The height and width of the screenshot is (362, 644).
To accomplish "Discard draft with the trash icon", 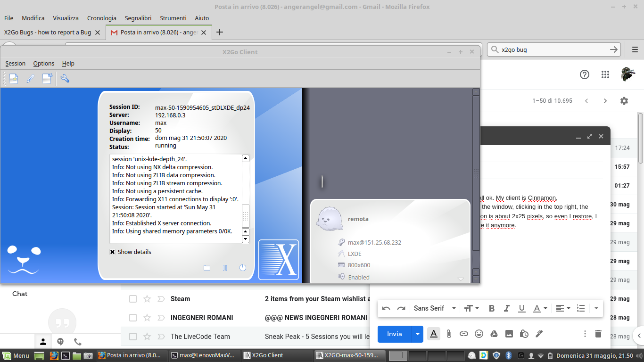I will pos(598,334).
